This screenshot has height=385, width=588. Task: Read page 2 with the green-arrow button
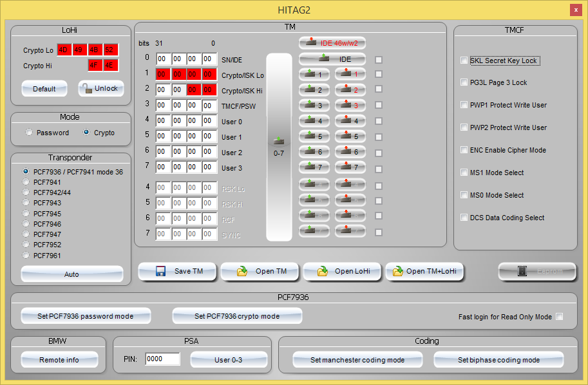[x=314, y=90]
